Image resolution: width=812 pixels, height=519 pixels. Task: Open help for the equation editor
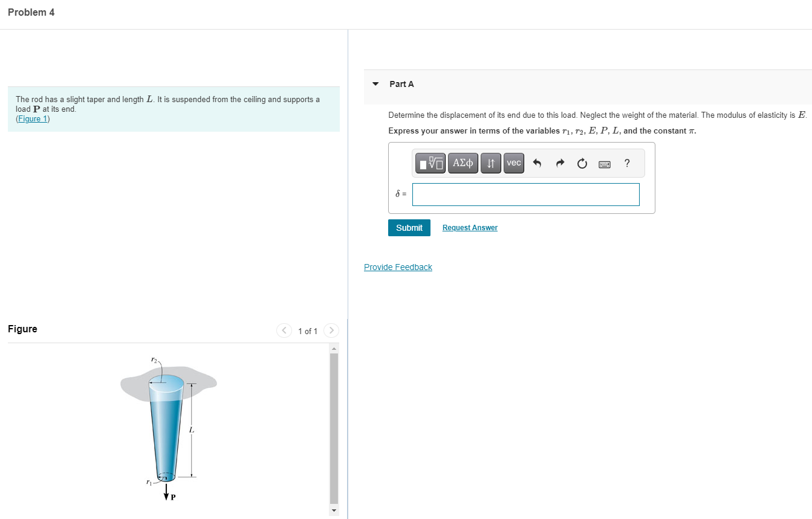click(x=626, y=163)
